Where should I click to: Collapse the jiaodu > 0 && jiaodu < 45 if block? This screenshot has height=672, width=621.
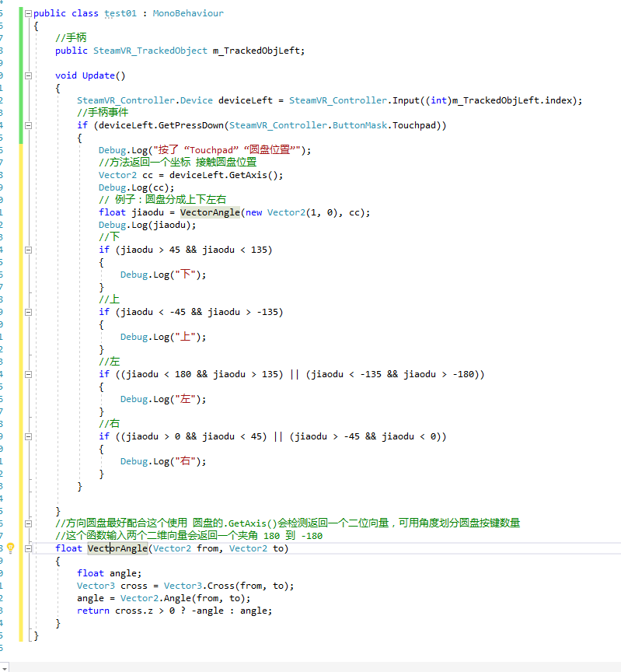28,436
